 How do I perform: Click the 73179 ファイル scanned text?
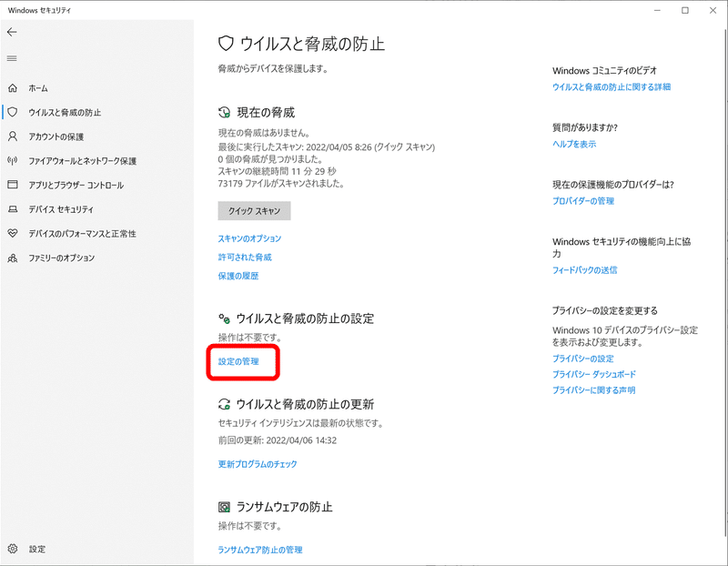[x=281, y=184]
